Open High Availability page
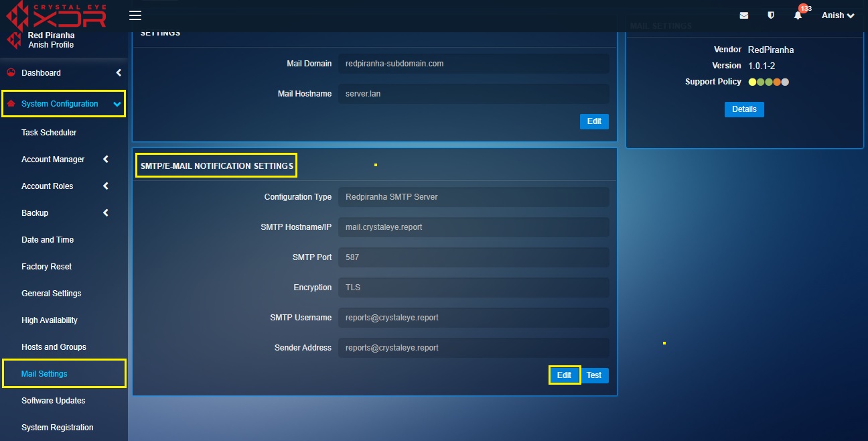This screenshot has width=868, height=441. pyautogui.click(x=50, y=320)
